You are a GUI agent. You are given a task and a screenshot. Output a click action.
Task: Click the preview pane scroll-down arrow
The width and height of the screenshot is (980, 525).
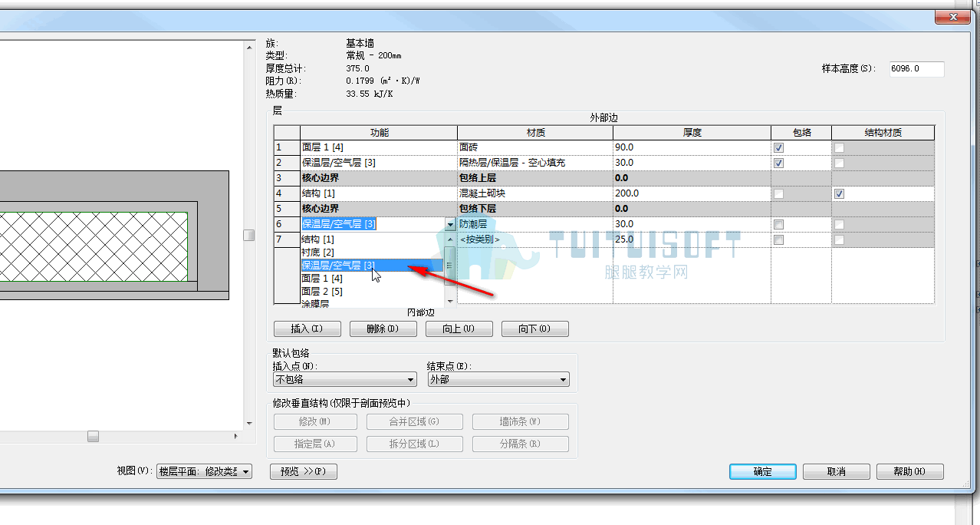point(248,423)
